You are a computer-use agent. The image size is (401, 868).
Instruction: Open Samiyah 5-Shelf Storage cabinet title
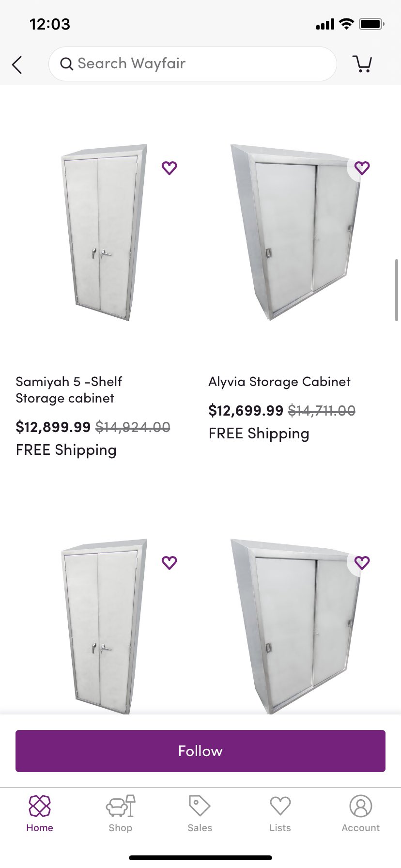[69, 390]
